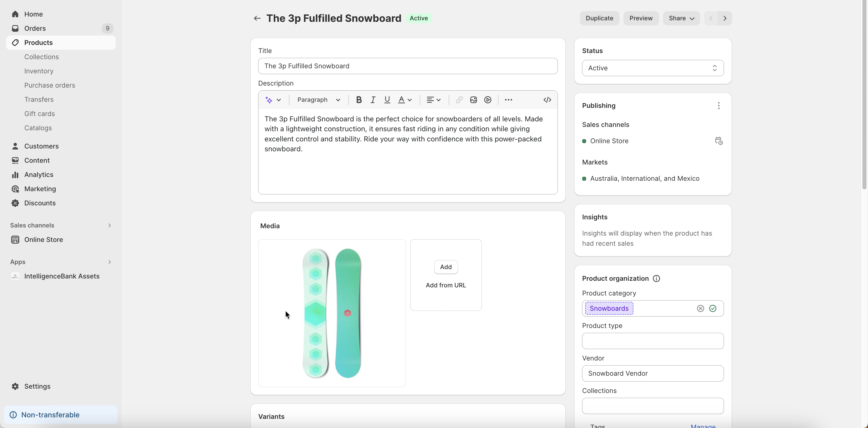The height and width of the screenshot is (428, 868).
Task: Expand the Apps section chevron
Action: 110,262
